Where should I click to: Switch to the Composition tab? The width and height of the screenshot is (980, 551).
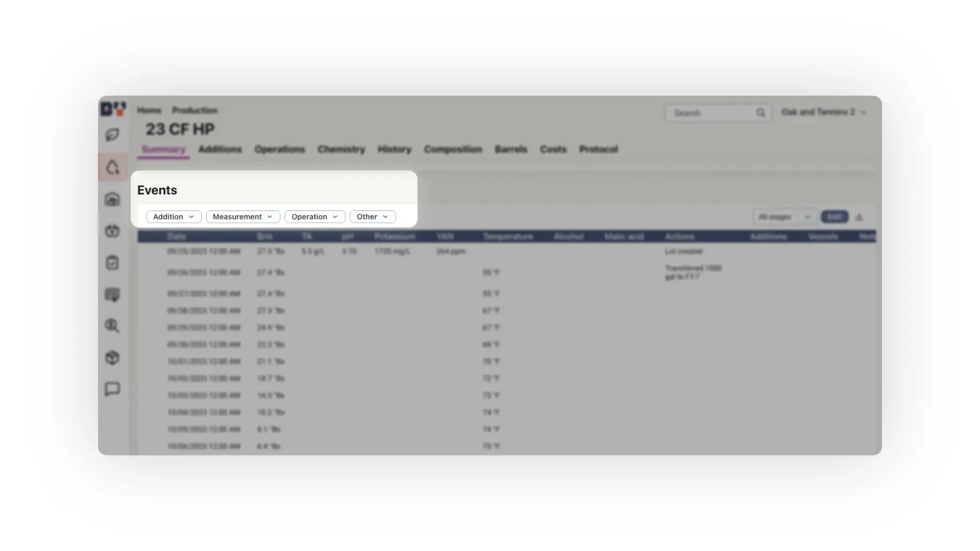pyautogui.click(x=453, y=149)
